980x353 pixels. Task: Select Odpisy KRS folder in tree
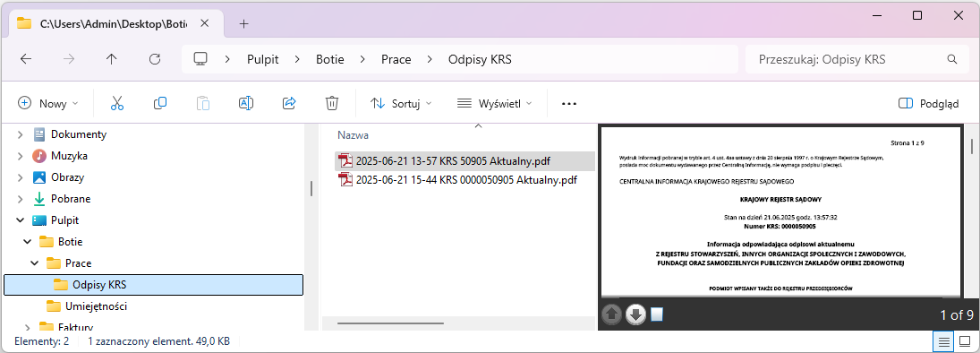[153, 285]
